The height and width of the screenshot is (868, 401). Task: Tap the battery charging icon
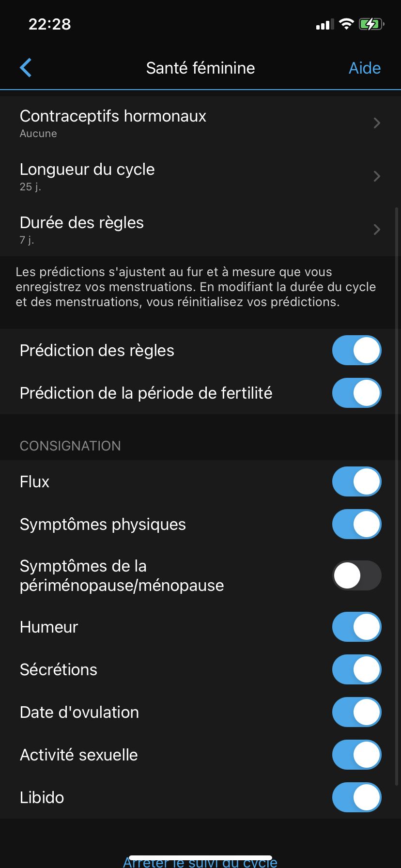click(371, 24)
